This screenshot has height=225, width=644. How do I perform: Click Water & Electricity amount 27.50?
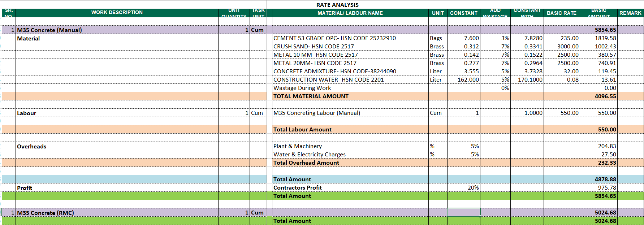pyautogui.click(x=598, y=155)
